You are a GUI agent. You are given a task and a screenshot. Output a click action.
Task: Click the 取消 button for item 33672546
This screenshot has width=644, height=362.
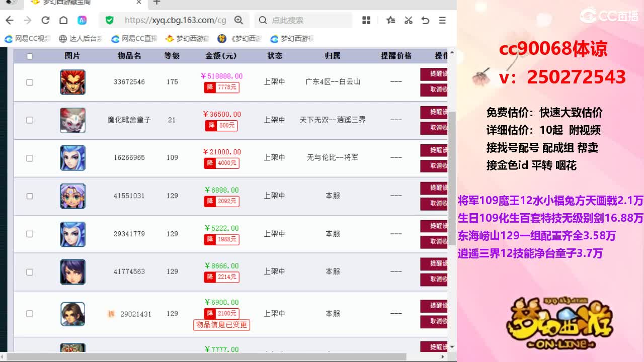pyautogui.click(x=434, y=90)
